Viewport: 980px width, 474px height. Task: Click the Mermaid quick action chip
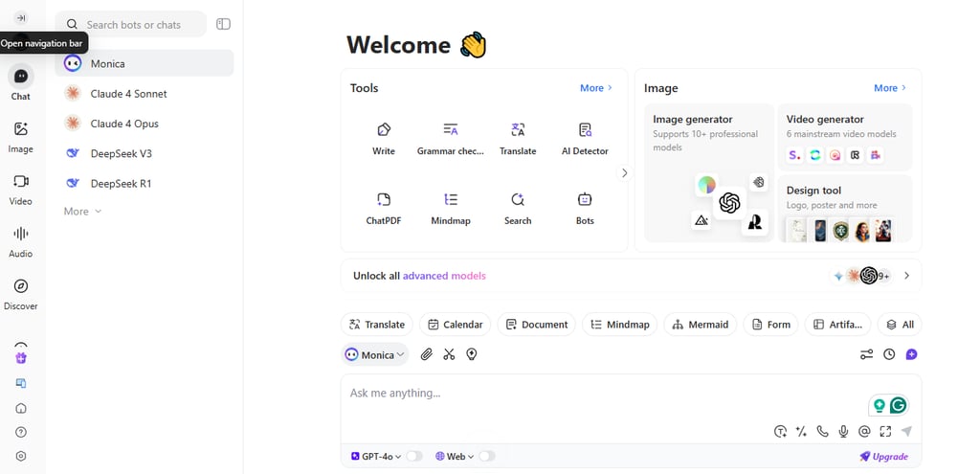[x=700, y=325]
